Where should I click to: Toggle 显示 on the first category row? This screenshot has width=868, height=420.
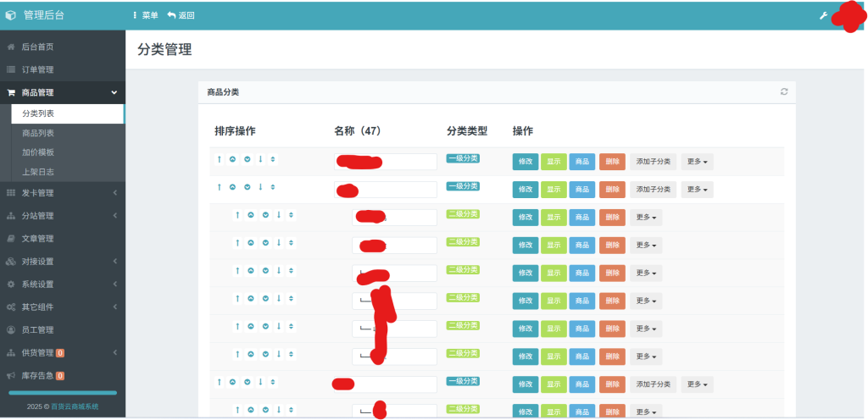[554, 162]
